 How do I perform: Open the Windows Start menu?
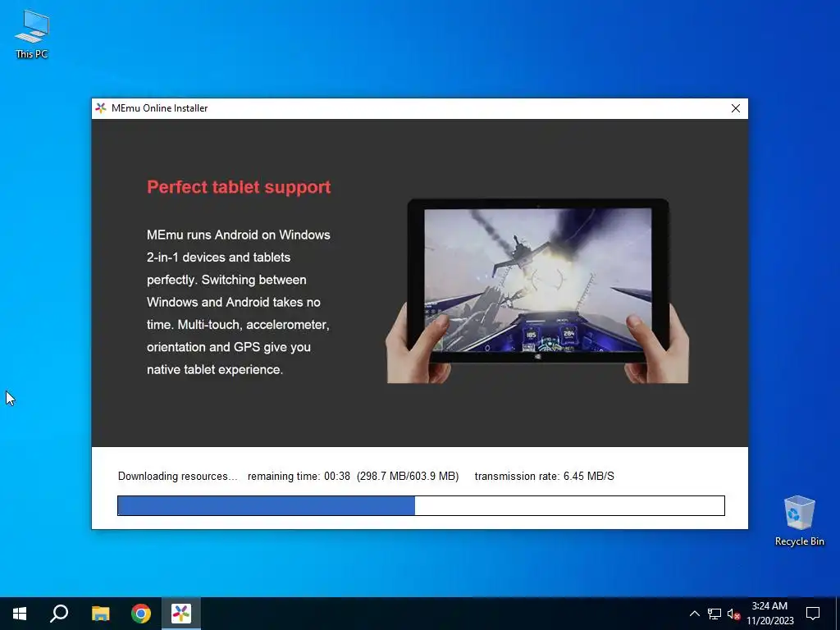(x=20, y=614)
